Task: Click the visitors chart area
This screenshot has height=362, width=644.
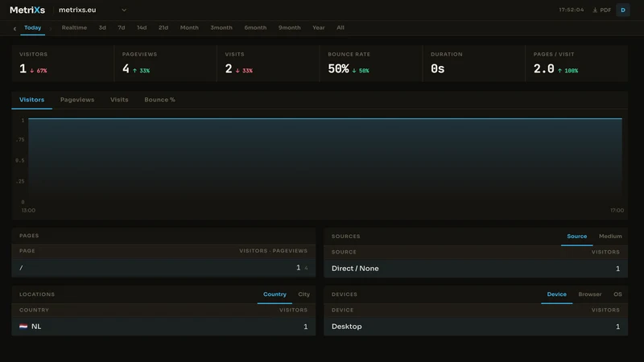Action: 325,160
